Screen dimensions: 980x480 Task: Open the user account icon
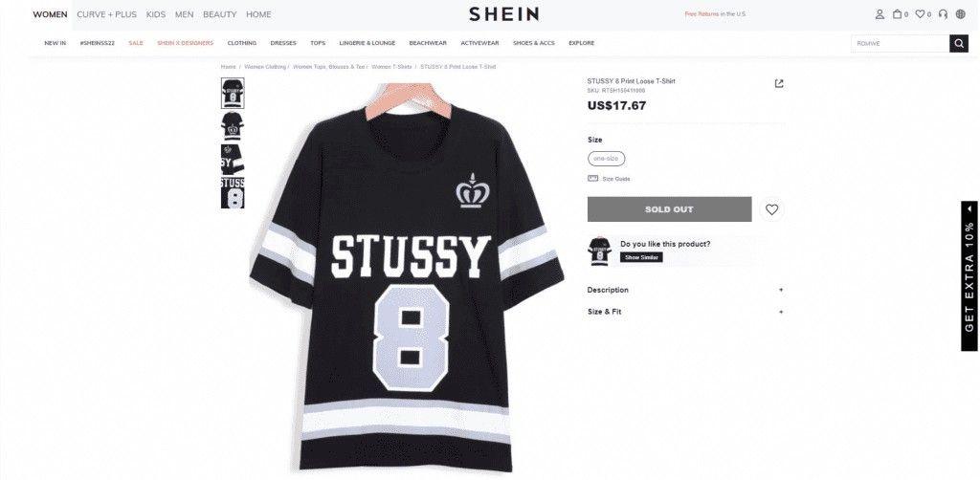[x=880, y=14]
